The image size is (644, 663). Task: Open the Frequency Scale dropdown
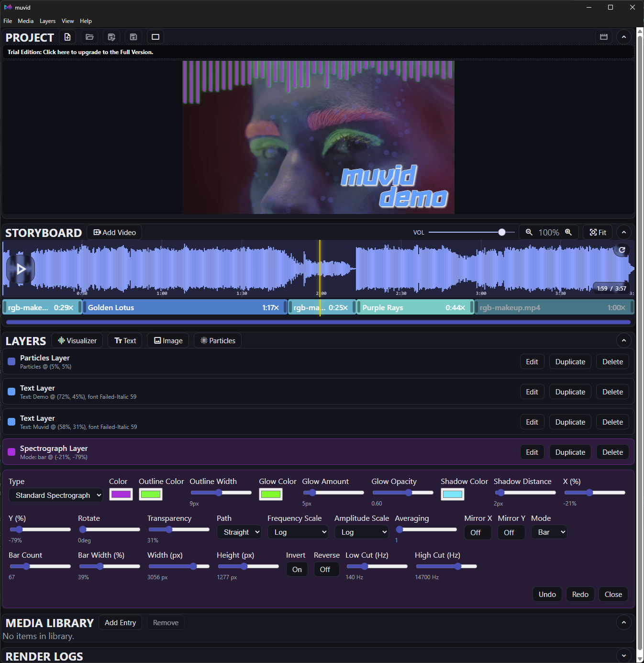click(x=298, y=532)
